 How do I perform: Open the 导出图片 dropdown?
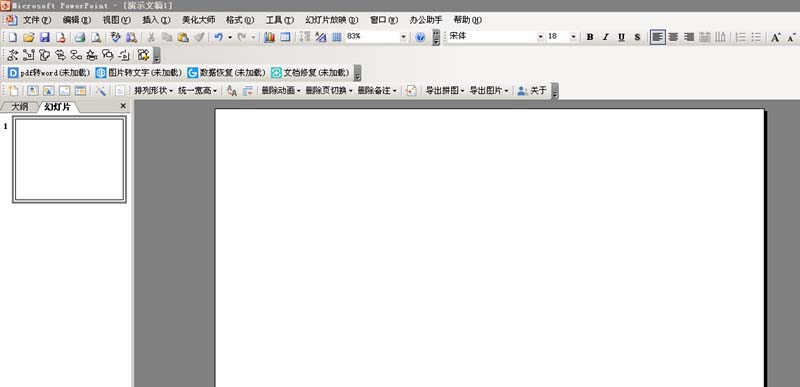point(489,91)
